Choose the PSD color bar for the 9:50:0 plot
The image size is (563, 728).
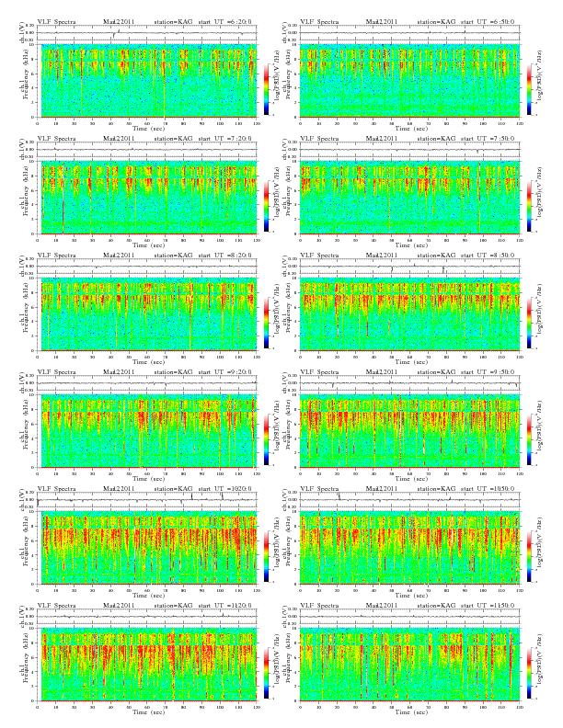[x=530, y=439]
